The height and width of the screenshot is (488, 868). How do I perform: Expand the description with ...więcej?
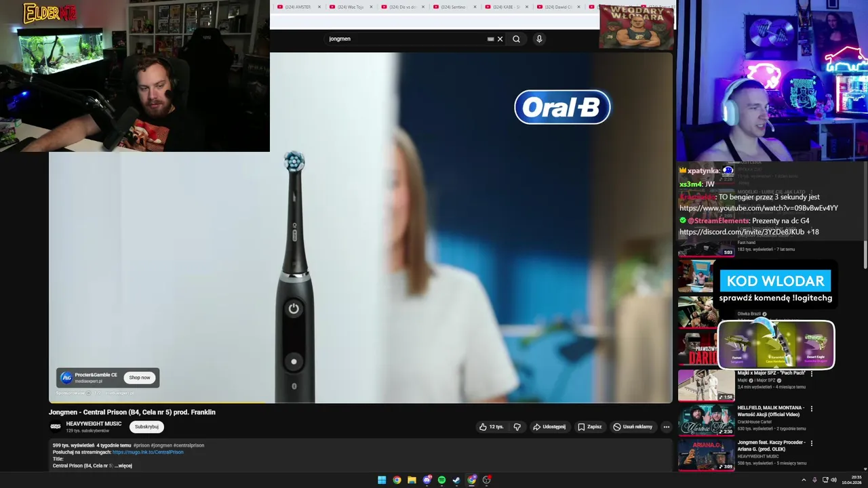coord(123,466)
